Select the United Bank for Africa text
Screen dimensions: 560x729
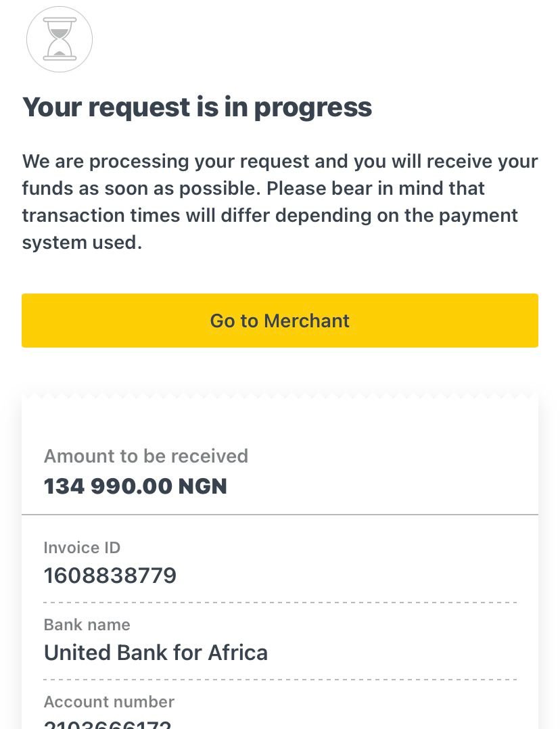click(156, 653)
